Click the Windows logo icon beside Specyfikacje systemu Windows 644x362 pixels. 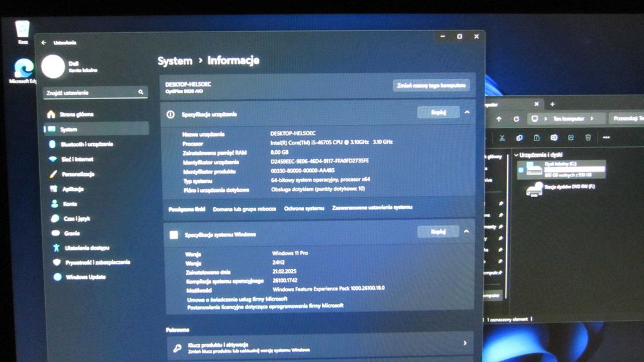pyautogui.click(x=174, y=234)
